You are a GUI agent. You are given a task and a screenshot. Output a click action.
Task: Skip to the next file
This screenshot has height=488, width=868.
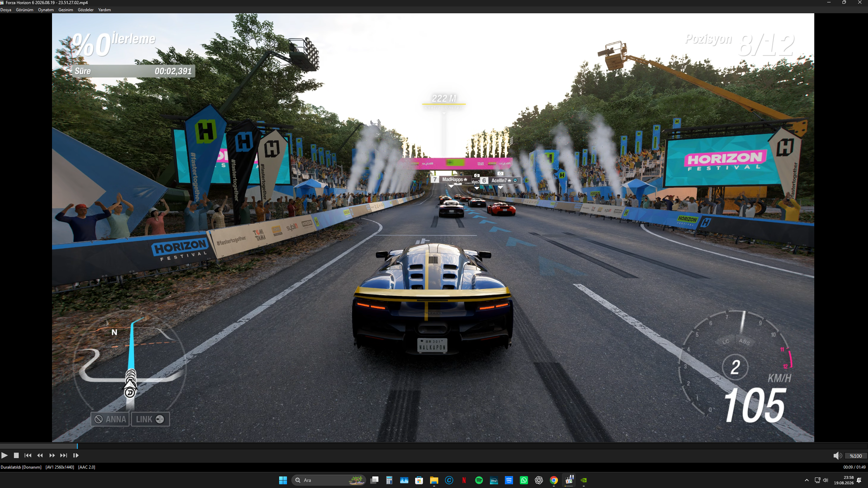[64, 455]
